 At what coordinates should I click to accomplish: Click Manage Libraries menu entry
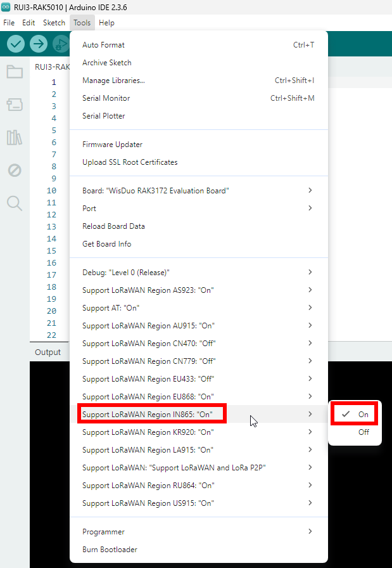point(113,81)
